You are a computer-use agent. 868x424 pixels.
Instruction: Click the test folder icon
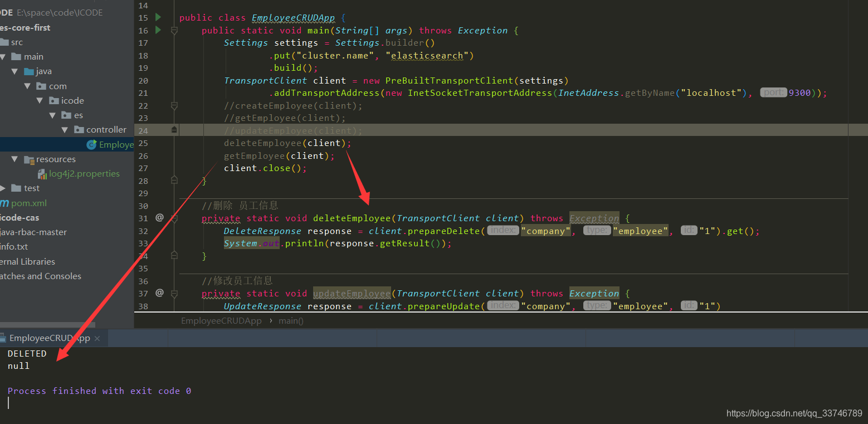pos(17,188)
